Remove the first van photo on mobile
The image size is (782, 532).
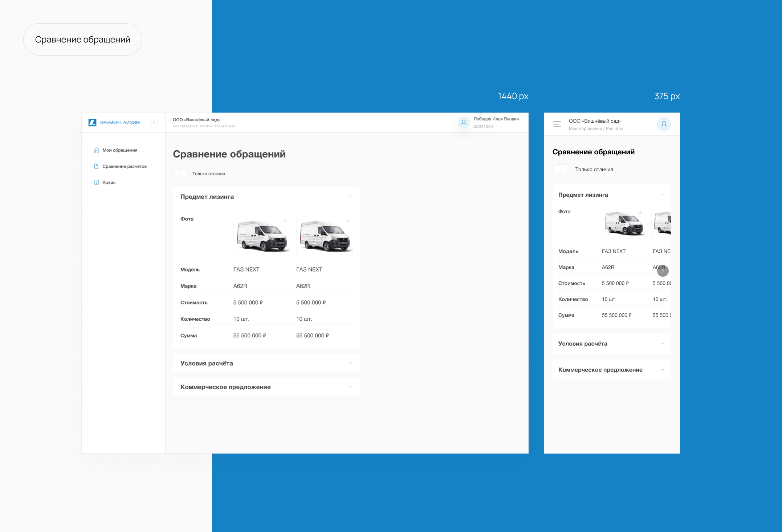click(x=640, y=213)
